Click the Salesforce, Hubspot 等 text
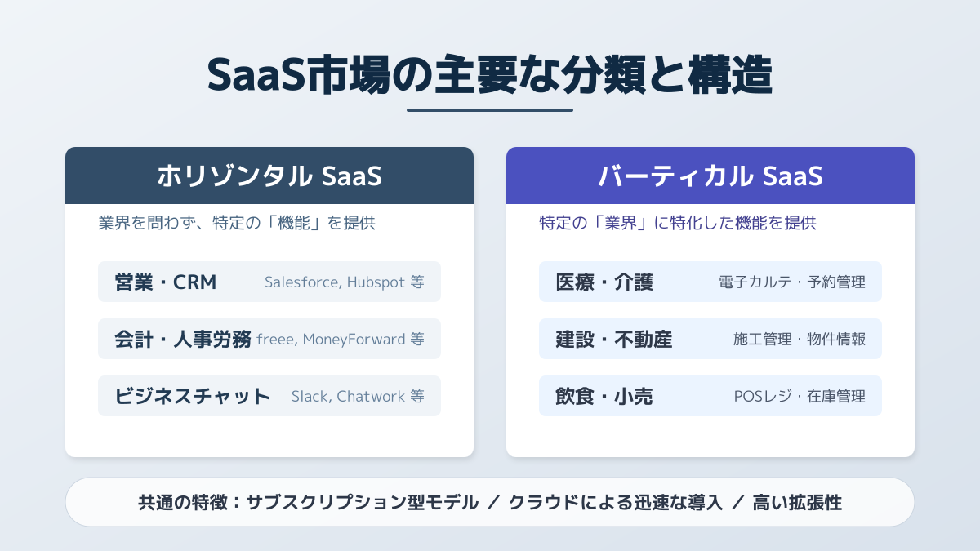This screenshot has width=980, height=551. point(344,282)
